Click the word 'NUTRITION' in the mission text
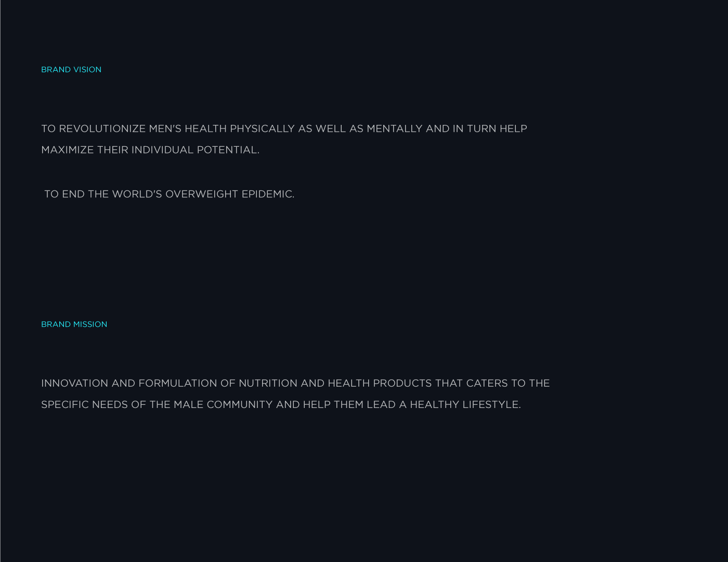This screenshot has height=562, width=728. pos(268,384)
